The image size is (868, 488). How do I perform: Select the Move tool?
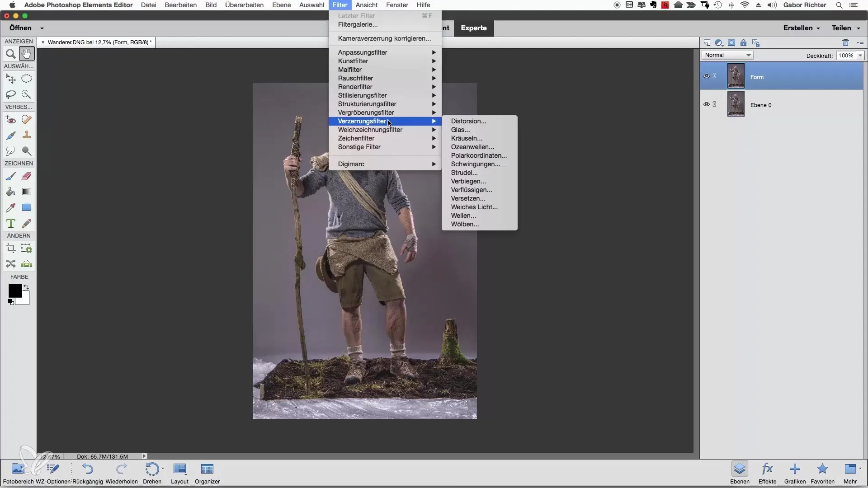coord(11,79)
